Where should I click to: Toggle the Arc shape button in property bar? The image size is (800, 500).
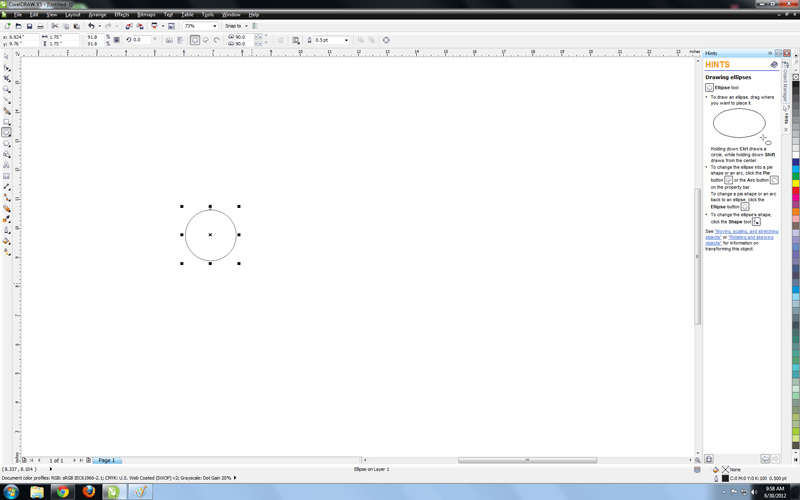click(x=217, y=40)
